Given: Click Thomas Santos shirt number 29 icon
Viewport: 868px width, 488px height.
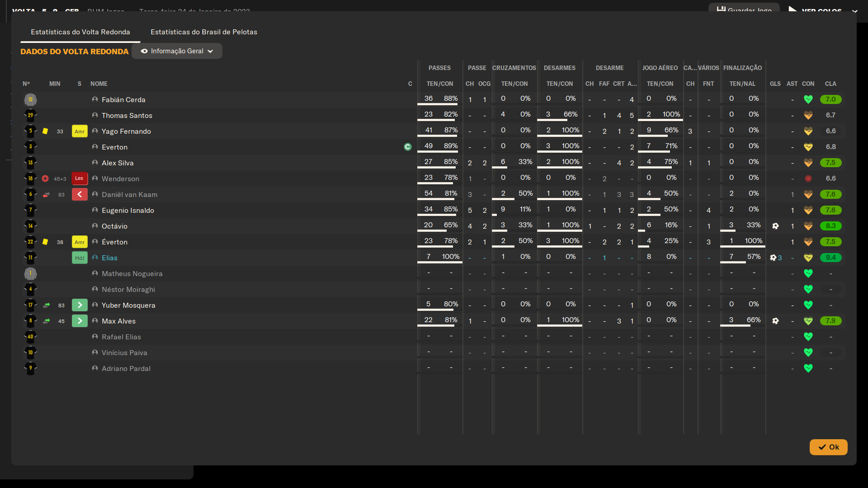Looking at the screenshot, I should [x=30, y=115].
